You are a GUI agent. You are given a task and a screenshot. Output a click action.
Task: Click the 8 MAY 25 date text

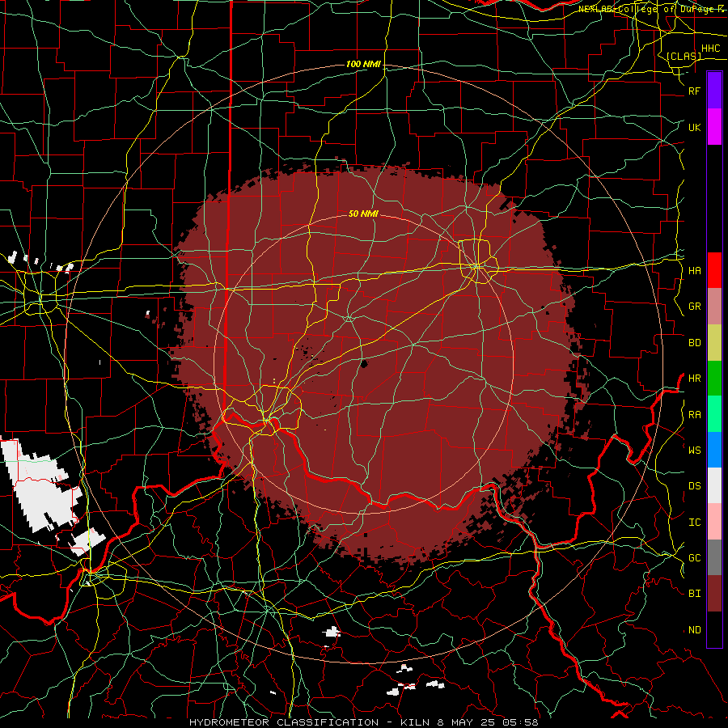click(468, 722)
